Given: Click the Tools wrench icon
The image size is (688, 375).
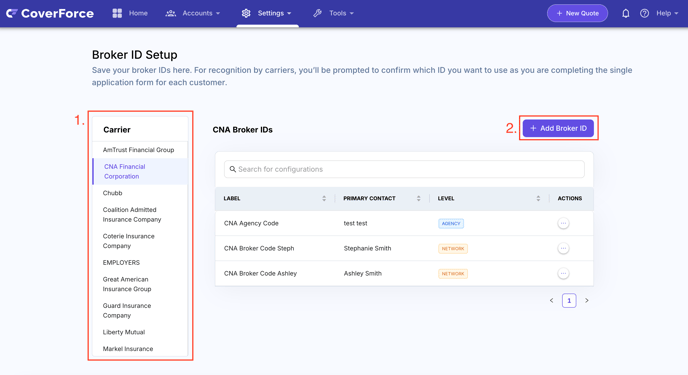Looking at the screenshot, I should [x=317, y=13].
